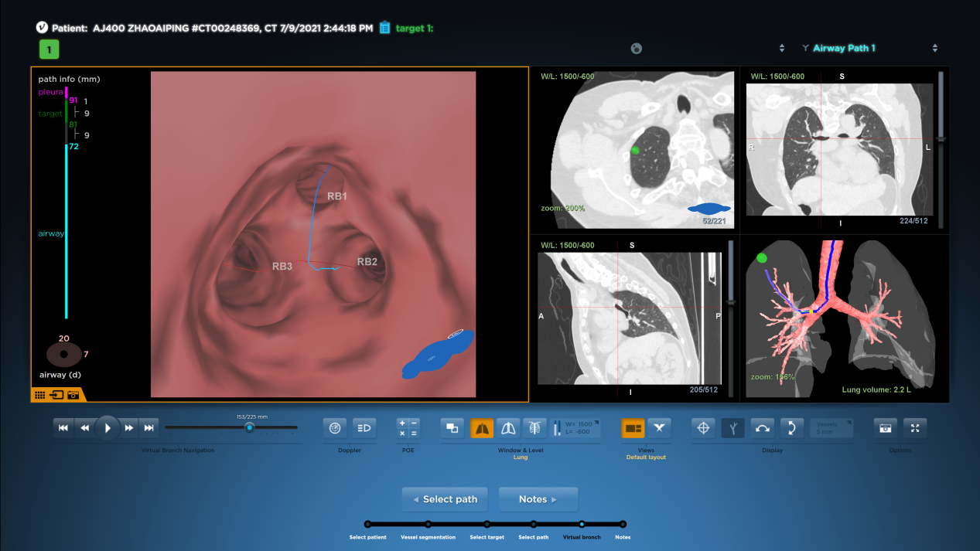
Task: Toggle the Lung window preset (filled lungs icon)
Action: click(482, 427)
